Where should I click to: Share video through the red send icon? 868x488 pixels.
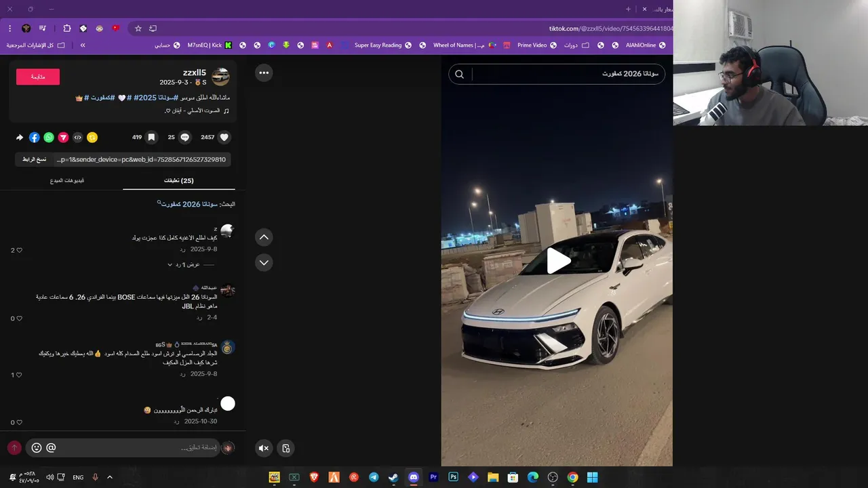pos(63,138)
